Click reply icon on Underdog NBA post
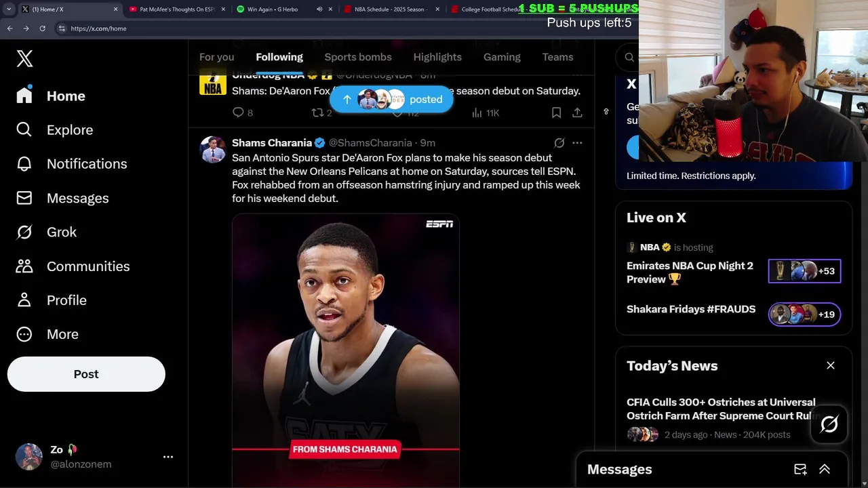The width and height of the screenshot is (868, 488). pyautogui.click(x=238, y=113)
